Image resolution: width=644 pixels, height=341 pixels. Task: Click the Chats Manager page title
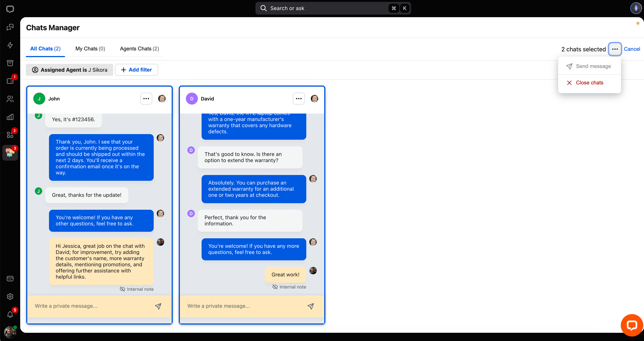pyautogui.click(x=53, y=28)
